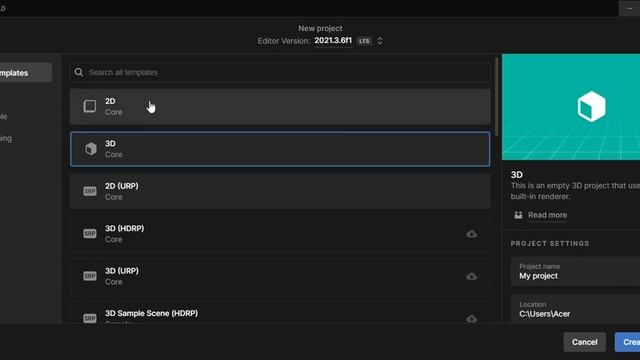The width and height of the screenshot is (640, 360).
Task: Click the SRP icon for 3D (URP)
Action: coord(90,276)
